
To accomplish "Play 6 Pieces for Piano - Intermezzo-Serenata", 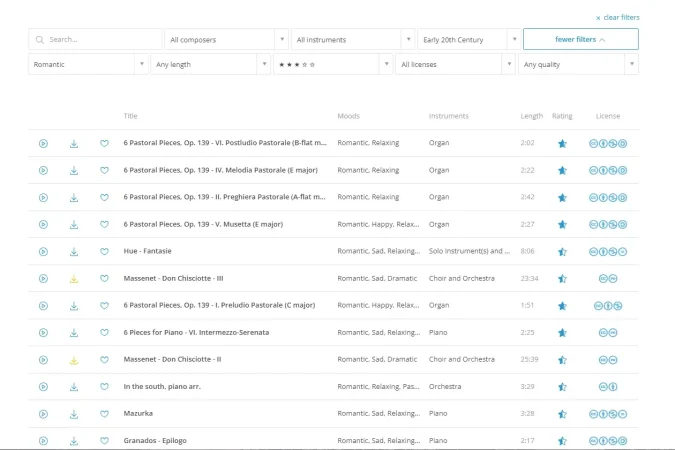I will tap(43, 332).
